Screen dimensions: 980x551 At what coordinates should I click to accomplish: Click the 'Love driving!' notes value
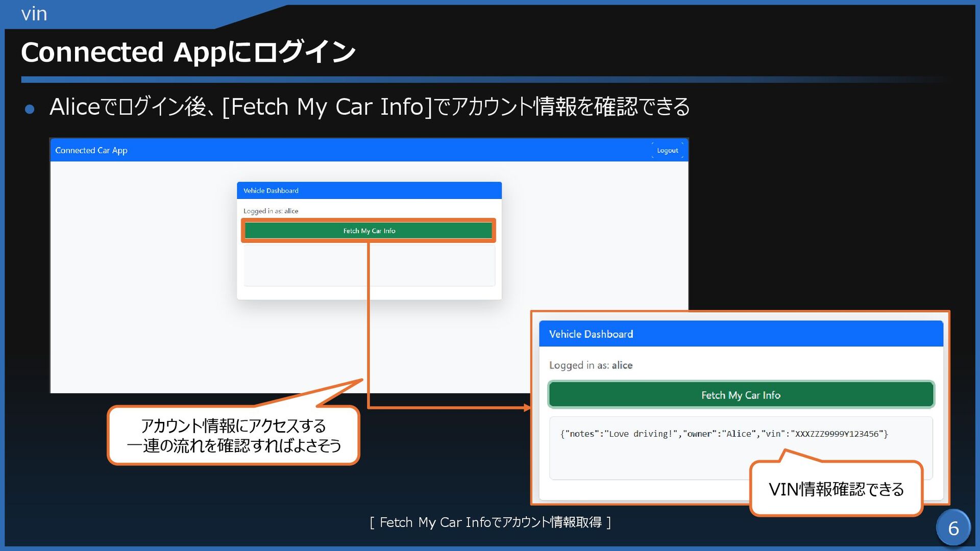[641, 434]
